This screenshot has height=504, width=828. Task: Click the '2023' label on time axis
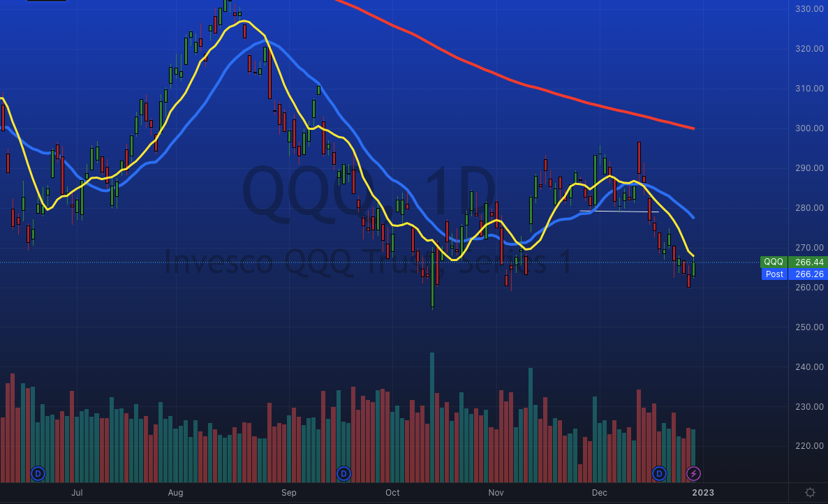pyautogui.click(x=703, y=492)
